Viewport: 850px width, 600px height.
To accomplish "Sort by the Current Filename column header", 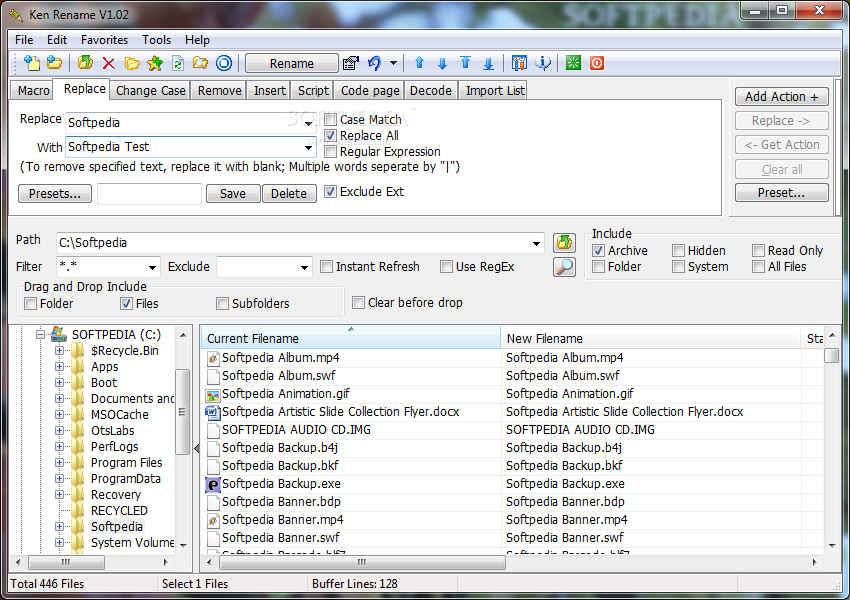I will pos(351,338).
